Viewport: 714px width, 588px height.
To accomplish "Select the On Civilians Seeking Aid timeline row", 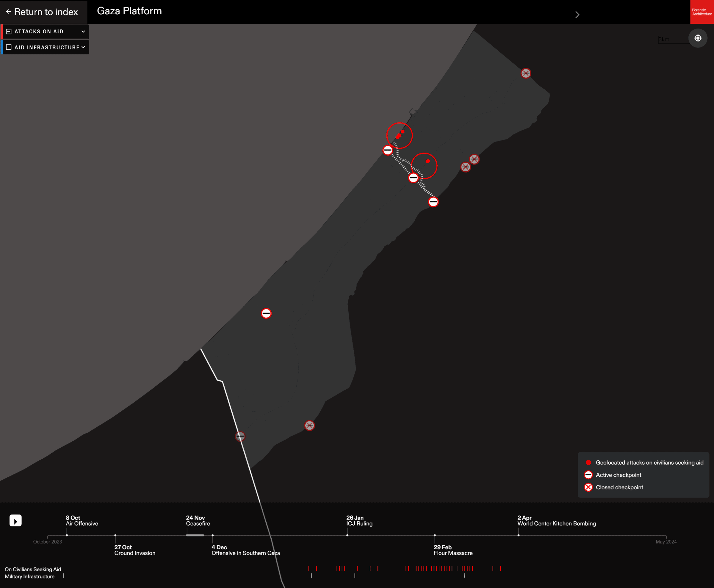I will click(x=33, y=569).
